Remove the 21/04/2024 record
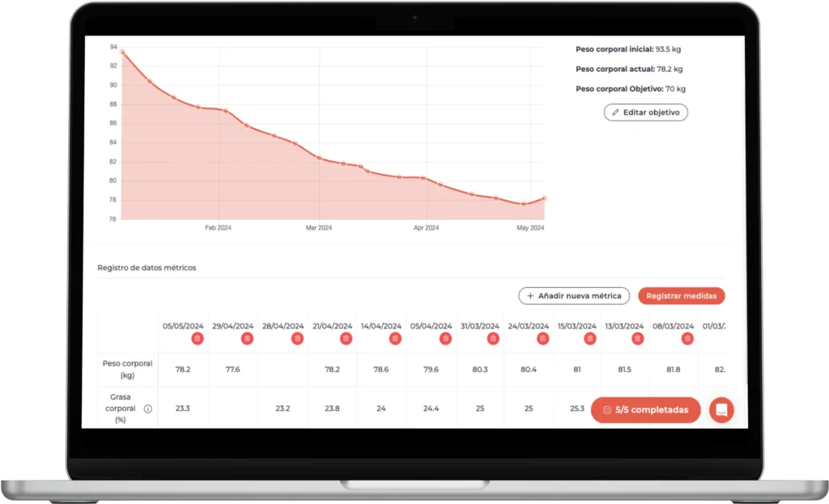829x504 pixels. tap(346, 339)
